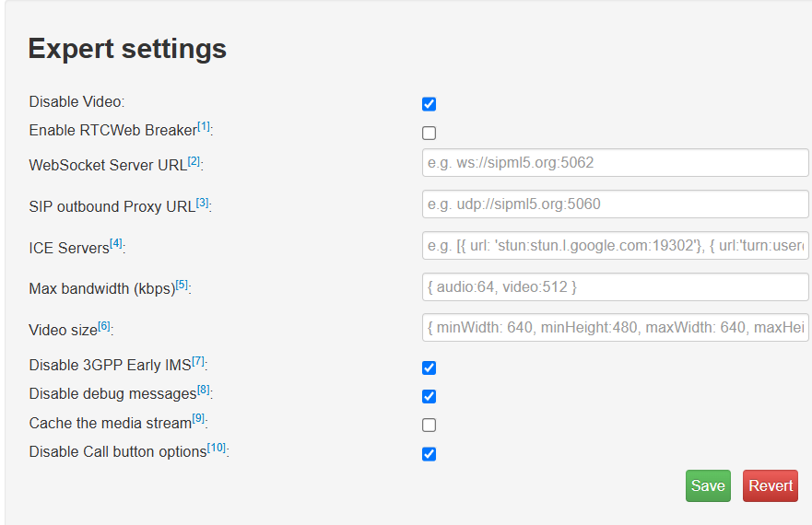Toggle Disable debug messages checkbox

tap(429, 396)
